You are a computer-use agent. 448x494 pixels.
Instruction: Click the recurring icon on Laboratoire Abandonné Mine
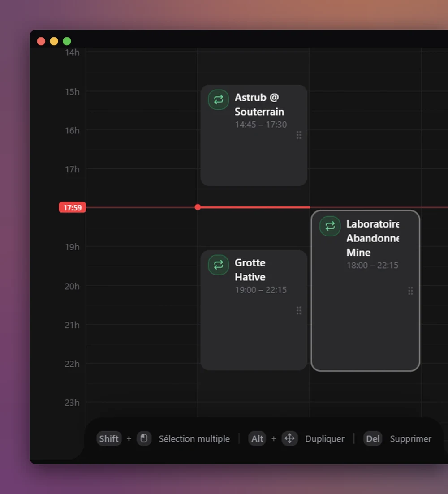click(x=330, y=226)
